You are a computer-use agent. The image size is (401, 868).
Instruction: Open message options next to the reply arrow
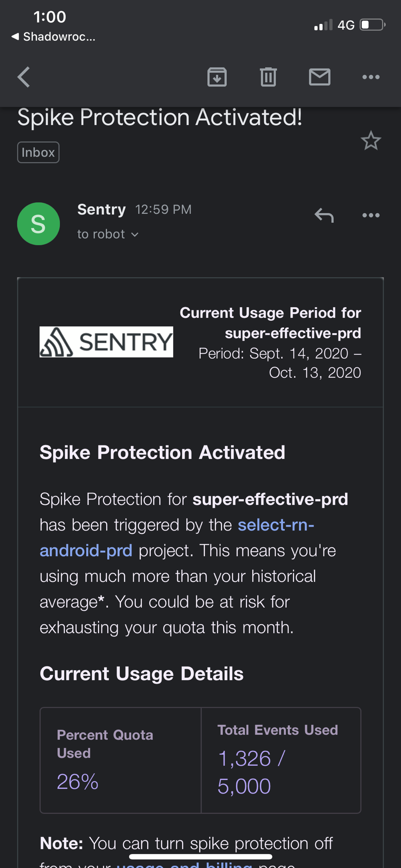[370, 215]
